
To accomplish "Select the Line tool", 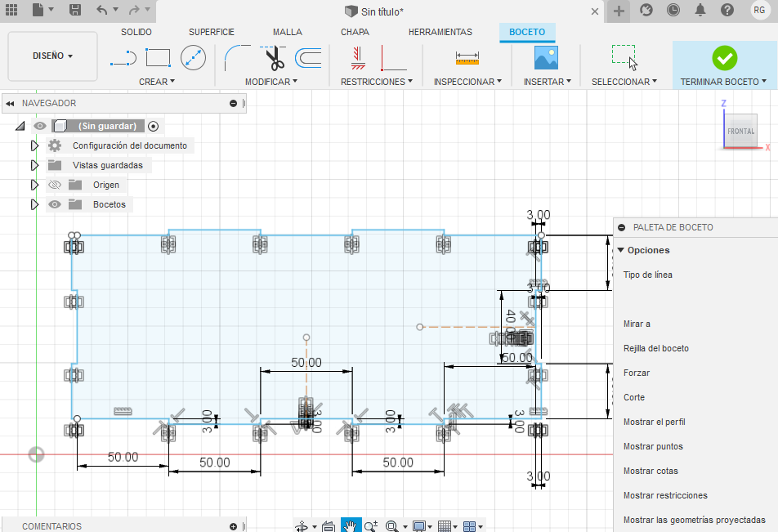I will click(x=123, y=58).
